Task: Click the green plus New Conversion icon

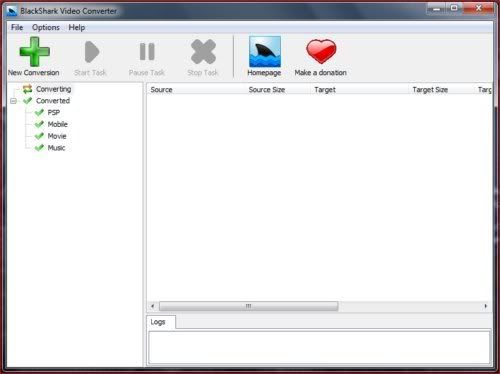Action: click(x=34, y=52)
